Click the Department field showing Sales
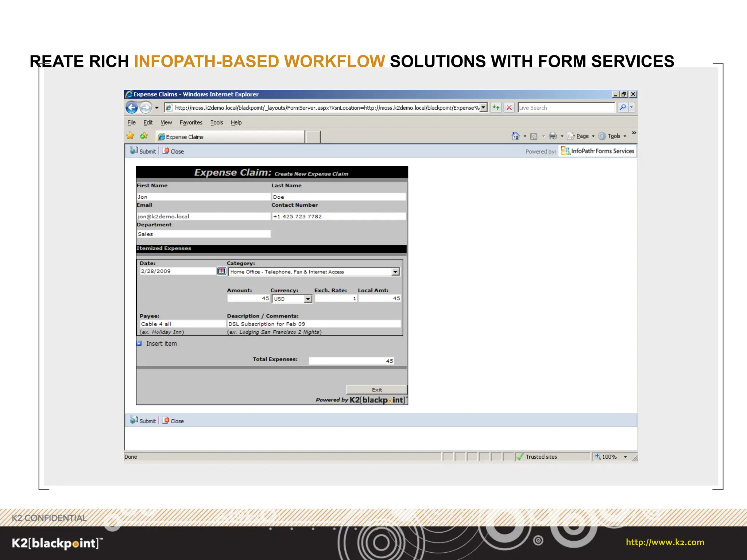 coord(204,234)
